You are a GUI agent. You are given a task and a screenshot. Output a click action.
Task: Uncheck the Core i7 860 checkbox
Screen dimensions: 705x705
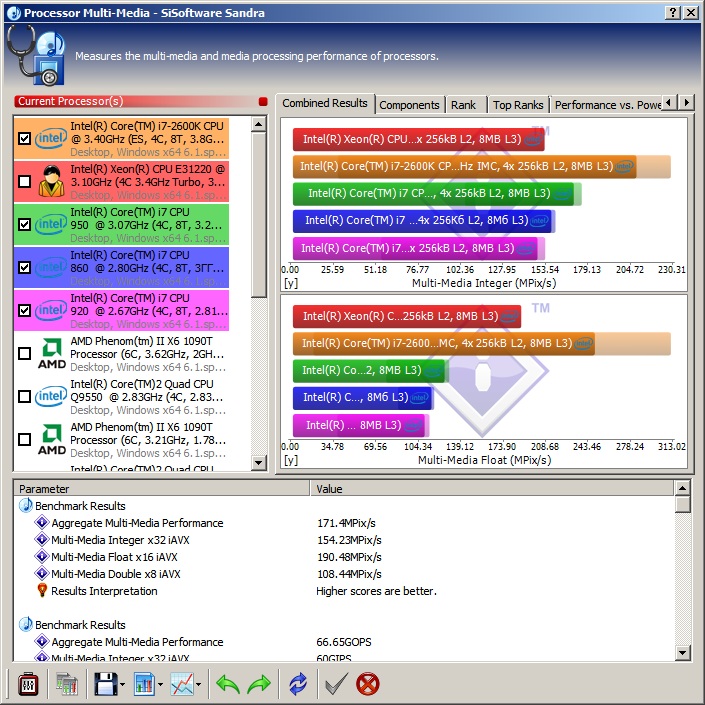click(x=25, y=268)
